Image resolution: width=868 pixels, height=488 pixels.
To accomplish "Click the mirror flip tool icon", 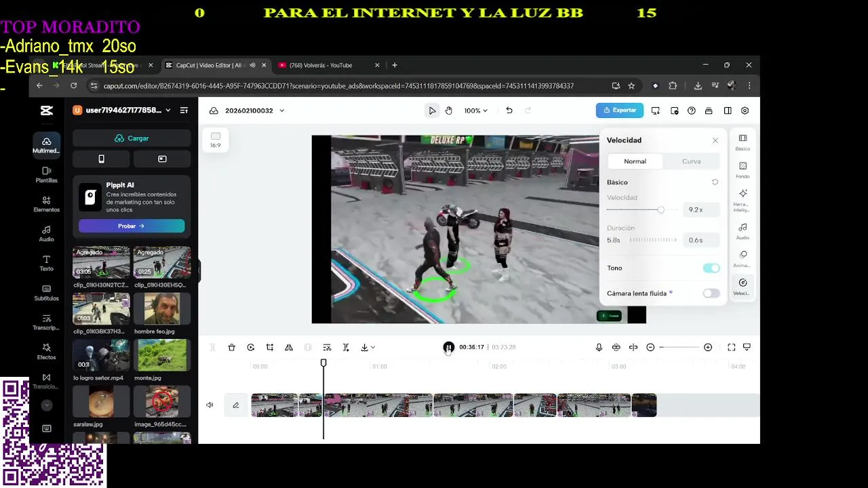I will 289,347.
